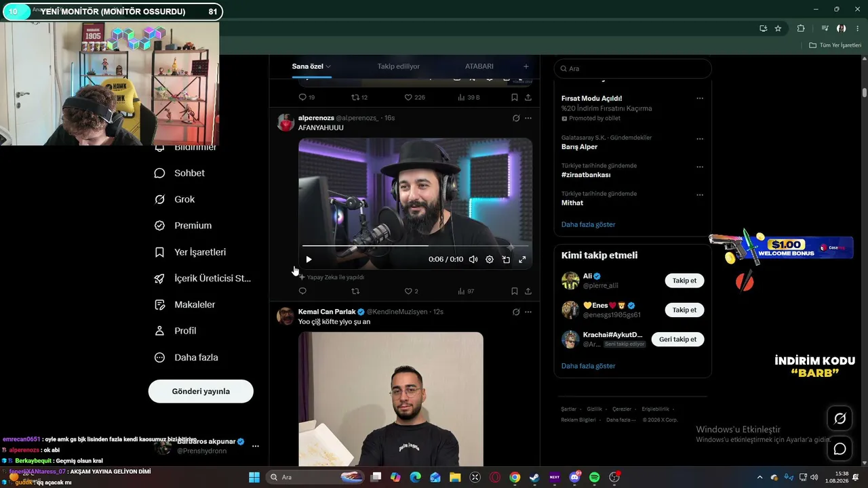Switch to the Takip ediliyor tab

coord(399,66)
